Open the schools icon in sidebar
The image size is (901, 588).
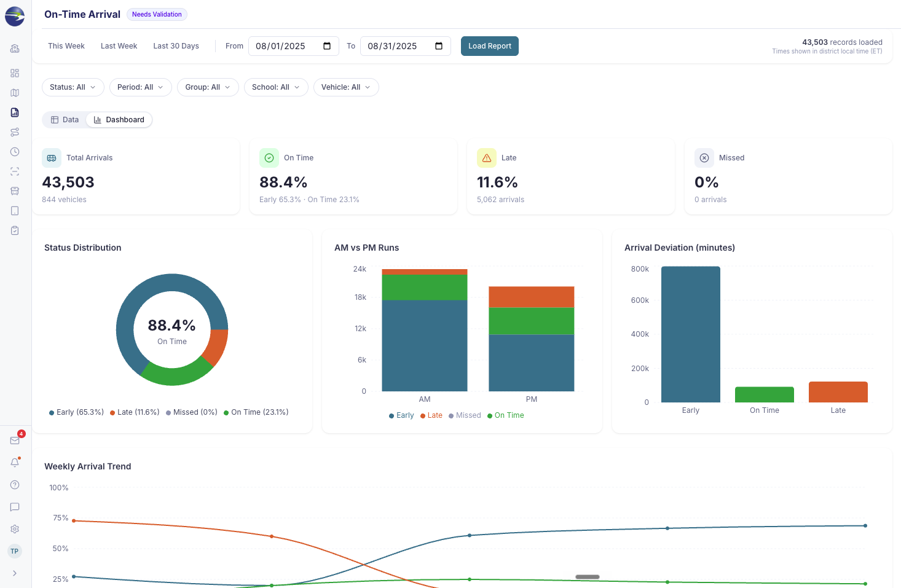[x=15, y=49]
